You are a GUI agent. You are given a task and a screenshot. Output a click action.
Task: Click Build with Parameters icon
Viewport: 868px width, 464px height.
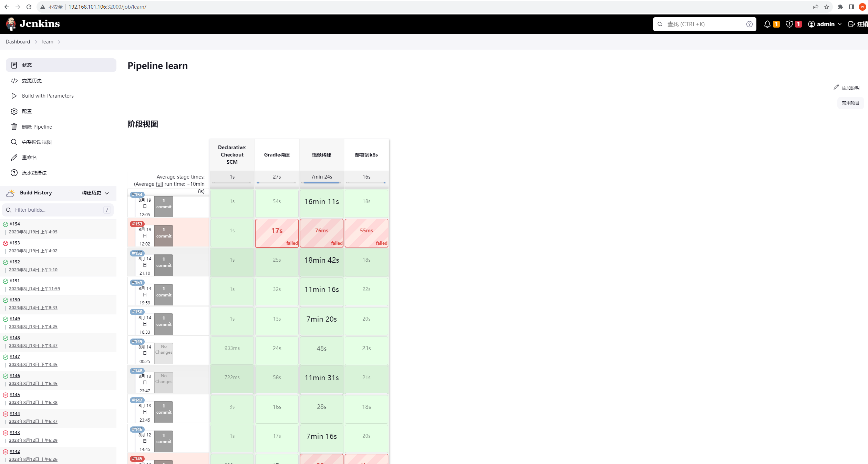14,96
